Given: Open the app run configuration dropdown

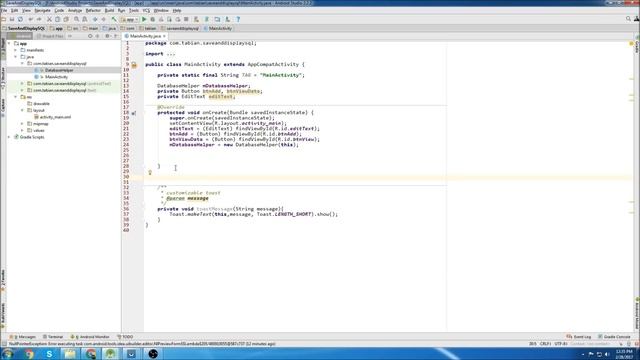Looking at the screenshot, I should pyautogui.click(x=129, y=19).
